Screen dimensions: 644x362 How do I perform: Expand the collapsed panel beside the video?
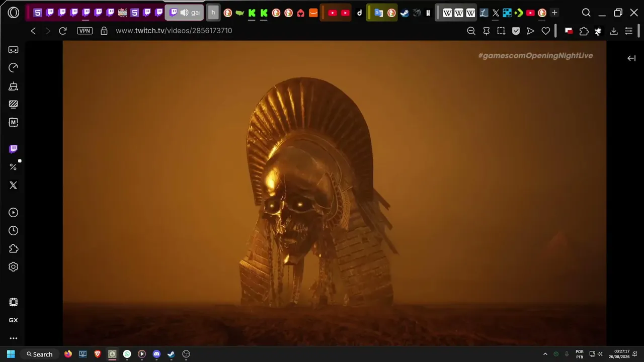click(631, 58)
